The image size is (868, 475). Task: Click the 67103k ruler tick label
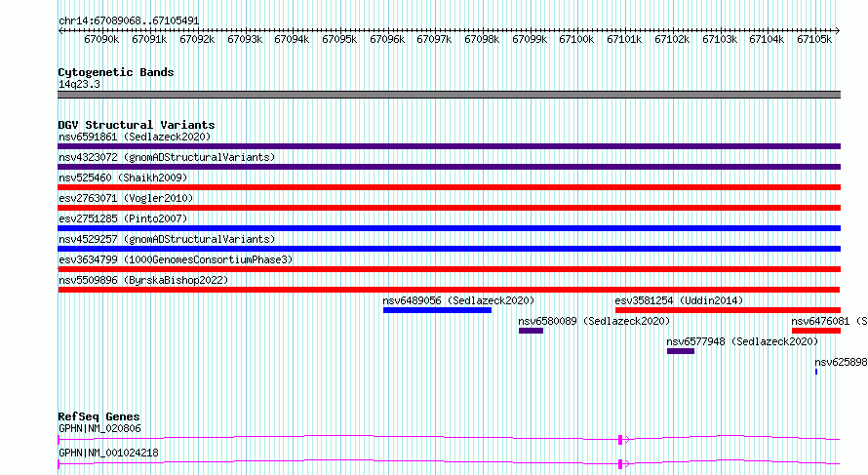(720, 39)
